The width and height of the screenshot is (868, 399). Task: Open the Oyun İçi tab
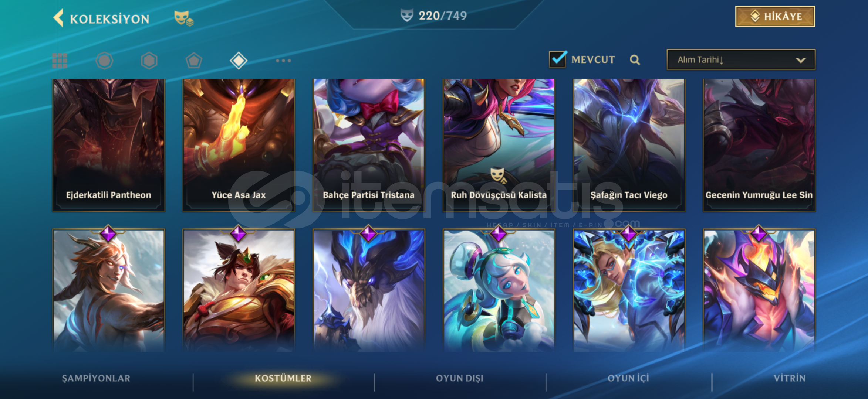(x=628, y=378)
